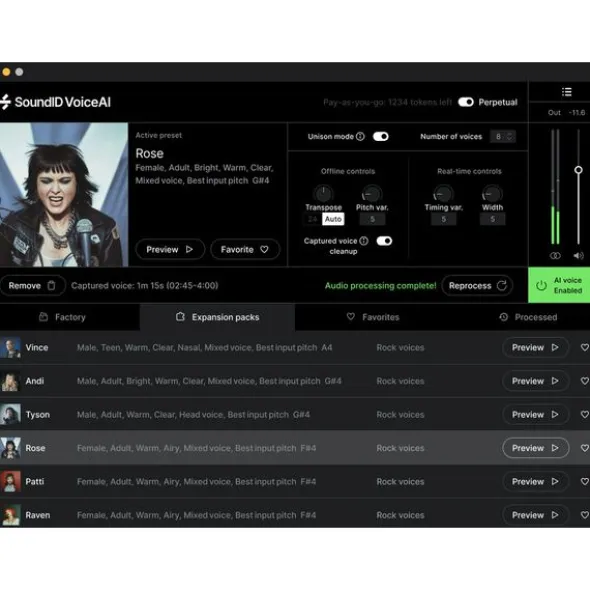Remove the captured voice
590x591 pixels.
pyautogui.click(x=32, y=286)
